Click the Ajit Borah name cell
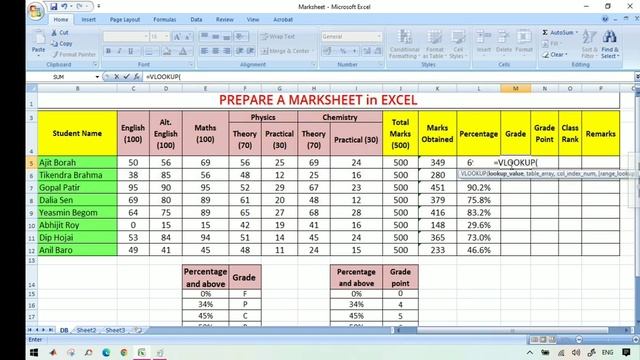 pos(77,162)
